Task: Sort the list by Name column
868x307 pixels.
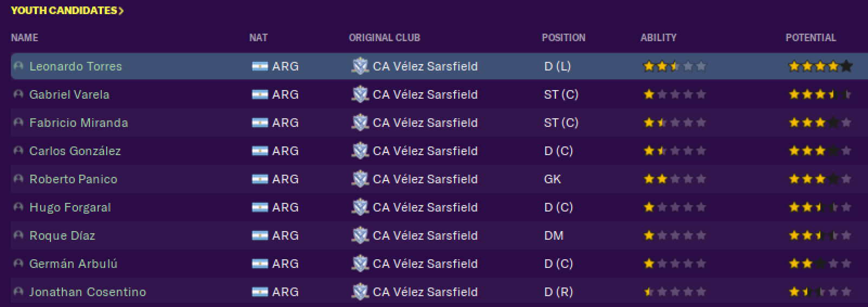Action: (x=24, y=37)
